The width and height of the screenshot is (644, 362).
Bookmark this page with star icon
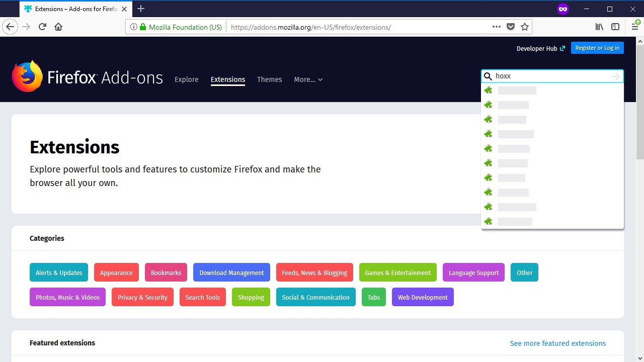tap(525, 27)
